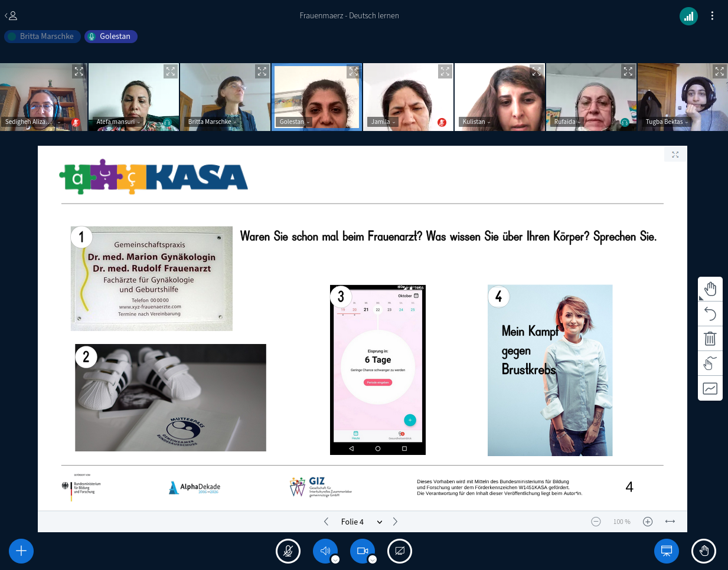
Task: Select the hand pan tool in whiteboard toolbar
Action: coord(710,289)
